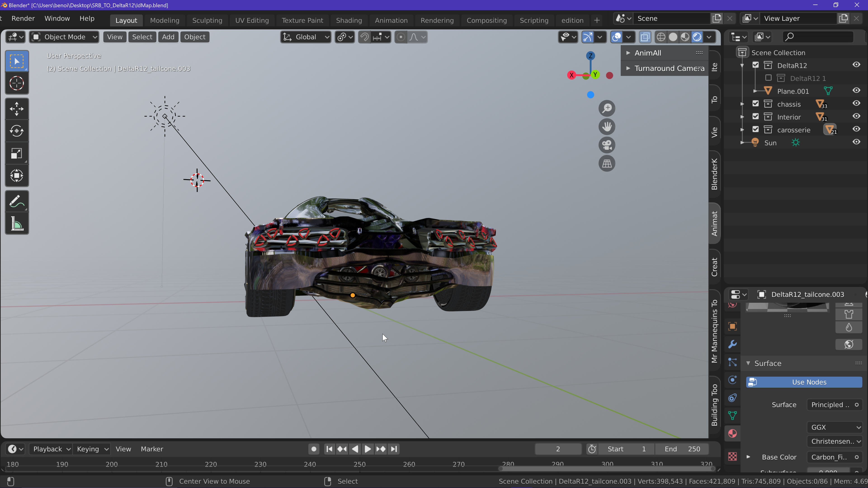868x488 pixels.
Task: Click the End frame field
Action: pos(682,449)
